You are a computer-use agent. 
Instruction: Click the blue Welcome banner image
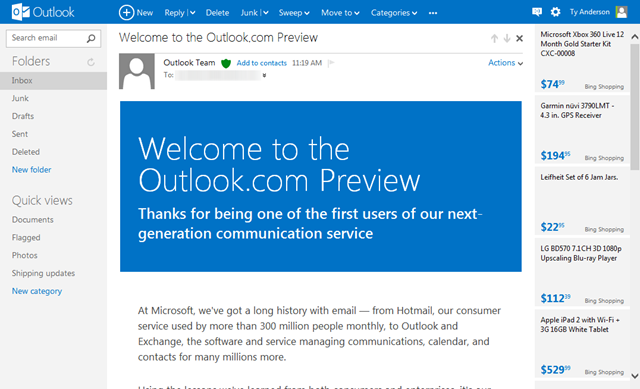click(x=321, y=187)
